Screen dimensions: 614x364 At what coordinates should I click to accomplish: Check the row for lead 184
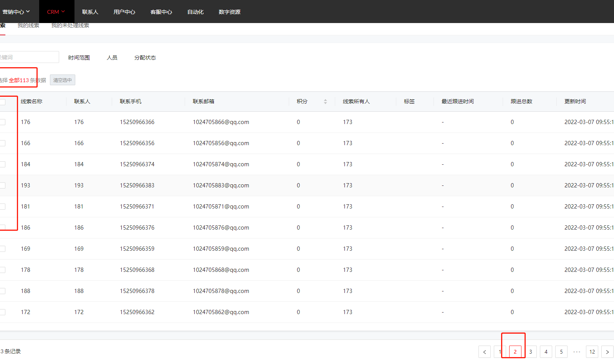[x=3, y=164]
